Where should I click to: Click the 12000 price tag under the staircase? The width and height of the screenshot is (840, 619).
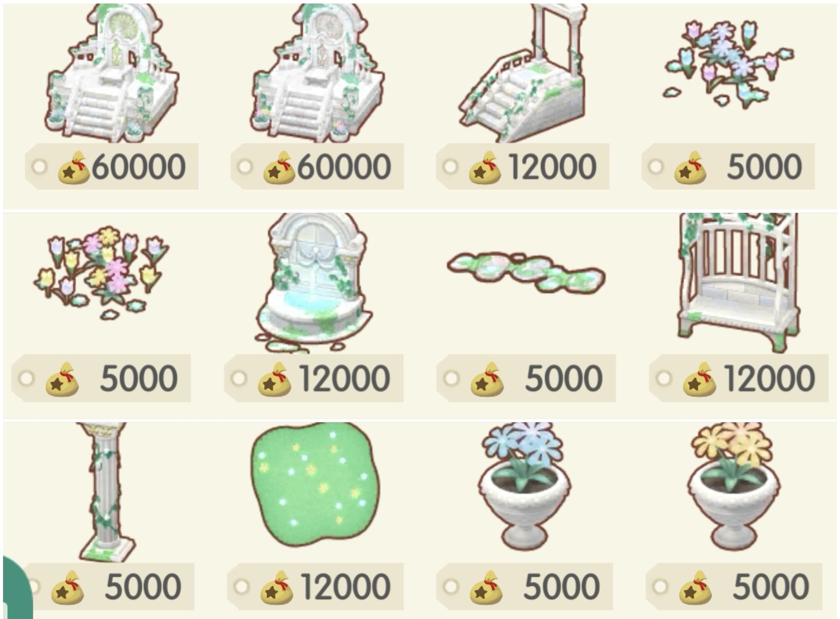pos(522,166)
